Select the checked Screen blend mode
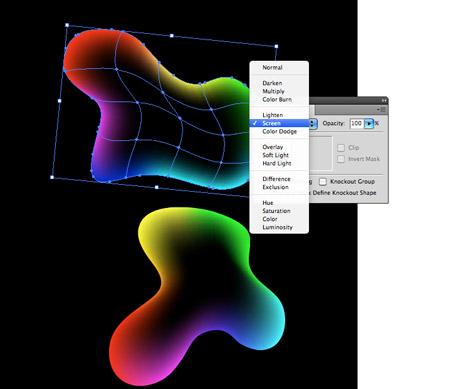This screenshot has height=389, width=450. click(279, 123)
